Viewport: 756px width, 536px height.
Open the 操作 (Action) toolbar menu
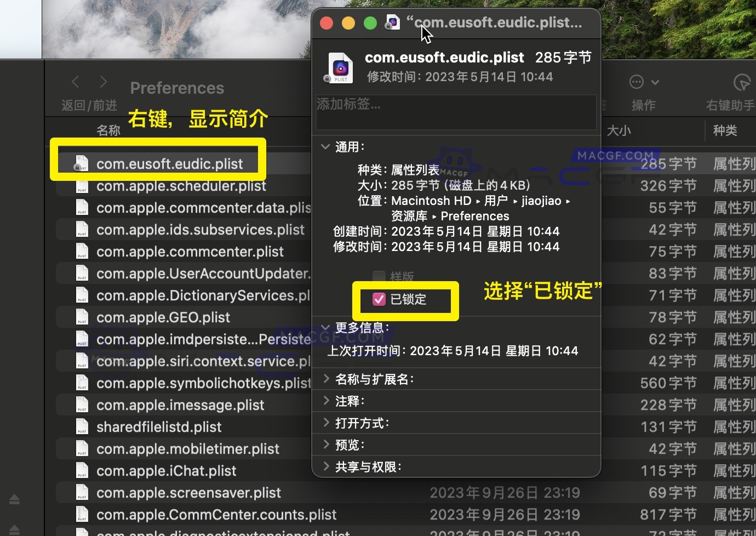(637, 81)
